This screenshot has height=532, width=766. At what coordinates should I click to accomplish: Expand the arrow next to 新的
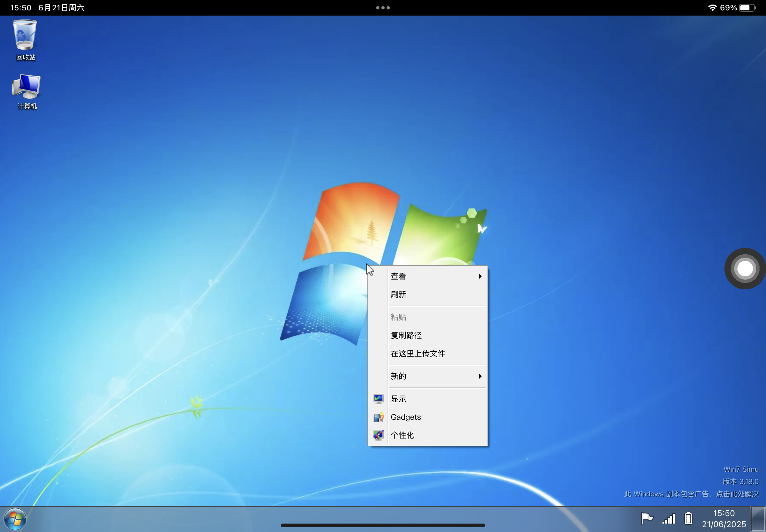[480, 376]
